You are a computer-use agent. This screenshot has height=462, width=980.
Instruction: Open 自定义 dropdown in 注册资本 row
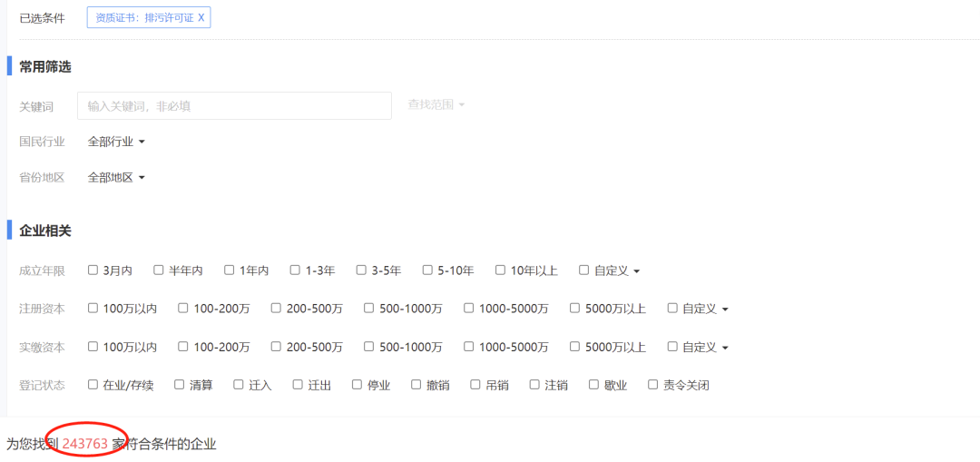point(705,309)
